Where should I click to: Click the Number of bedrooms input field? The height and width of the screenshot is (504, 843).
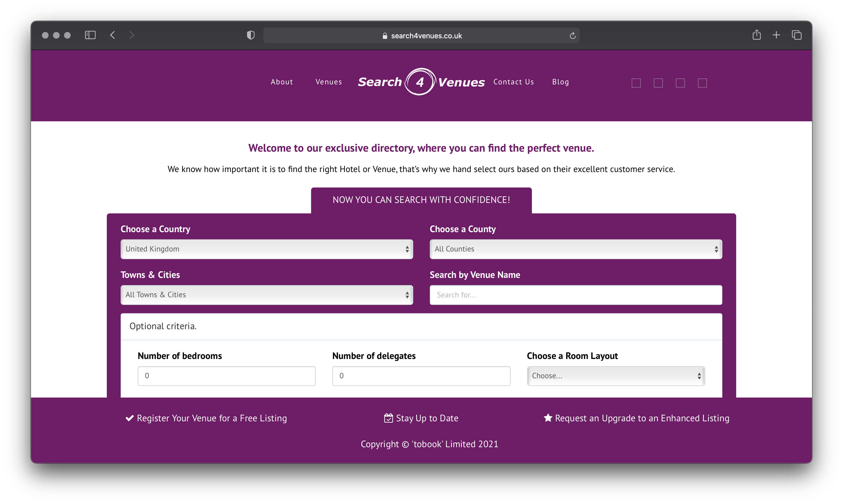pos(226,375)
